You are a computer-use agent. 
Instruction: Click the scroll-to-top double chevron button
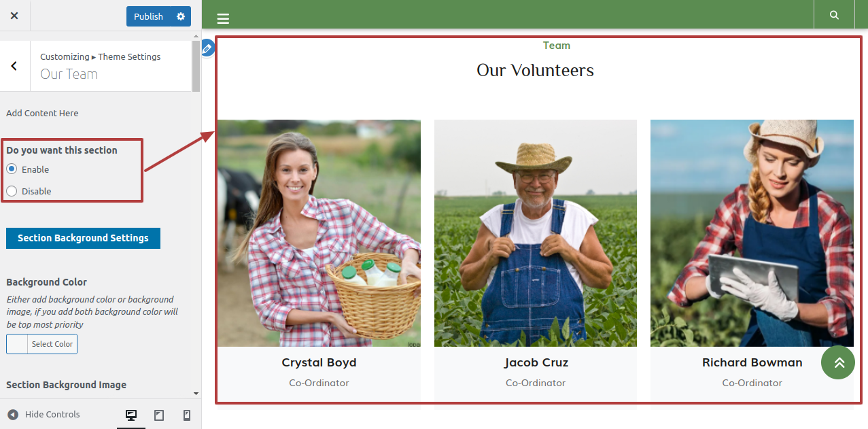[838, 362]
